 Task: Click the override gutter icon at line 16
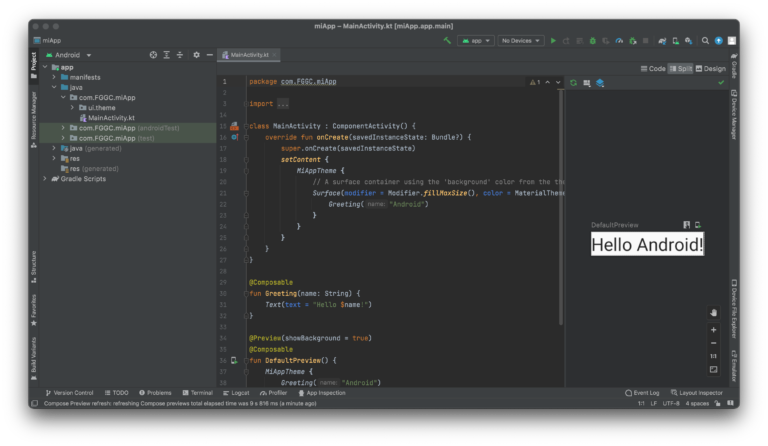point(235,137)
